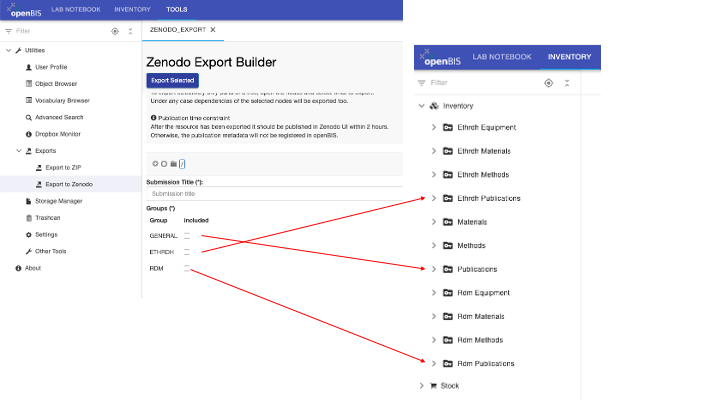Expand the Rdm Publications folder chevron

pos(434,364)
